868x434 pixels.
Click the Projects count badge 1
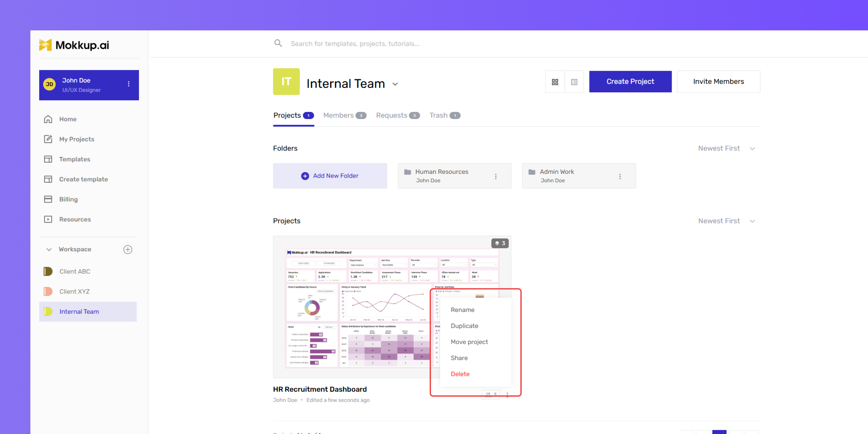pyautogui.click(x=308, y=115)
